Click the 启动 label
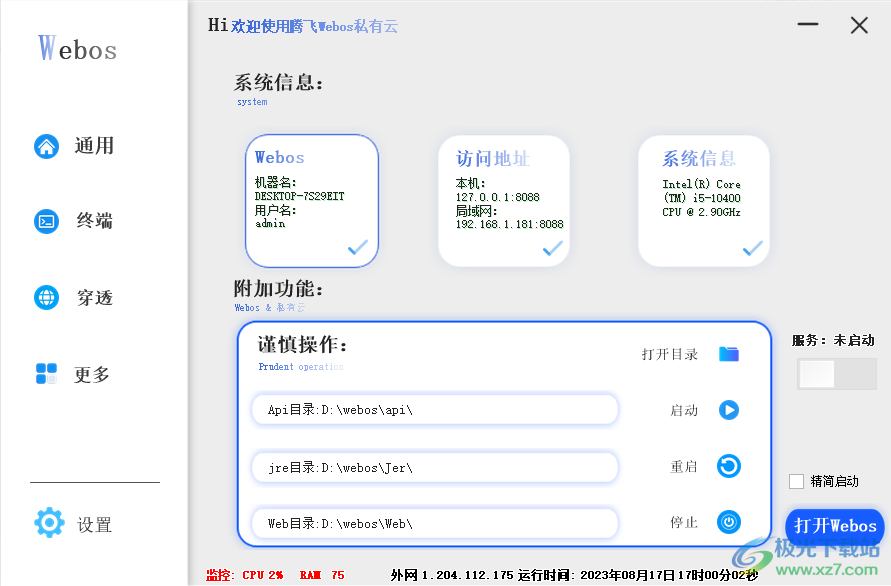Viewport: 891px width, 586px height. (x=684, y=410)
